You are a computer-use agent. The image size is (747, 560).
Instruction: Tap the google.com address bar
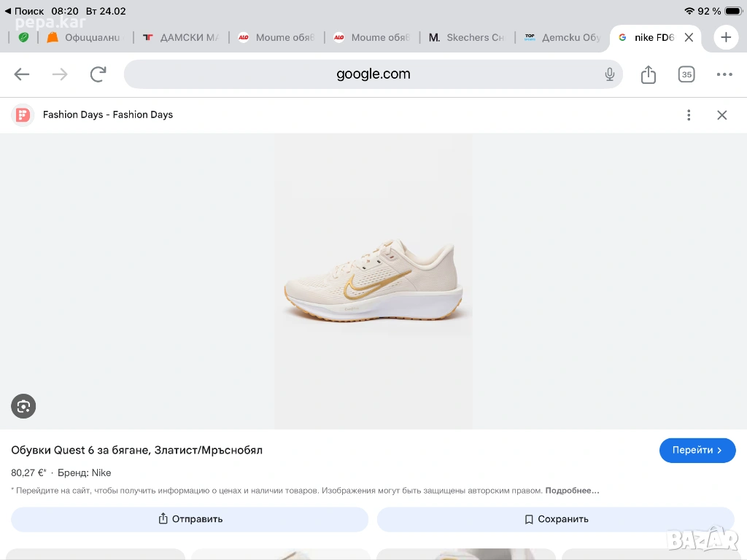click(x=373, y=74)
